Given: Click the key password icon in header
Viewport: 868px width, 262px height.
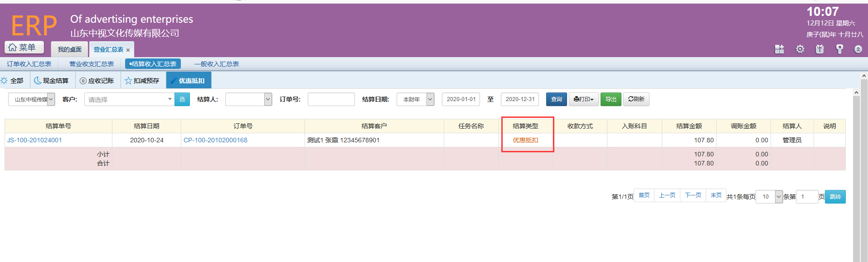Looking at the screenshot, I should coord(839,49).
